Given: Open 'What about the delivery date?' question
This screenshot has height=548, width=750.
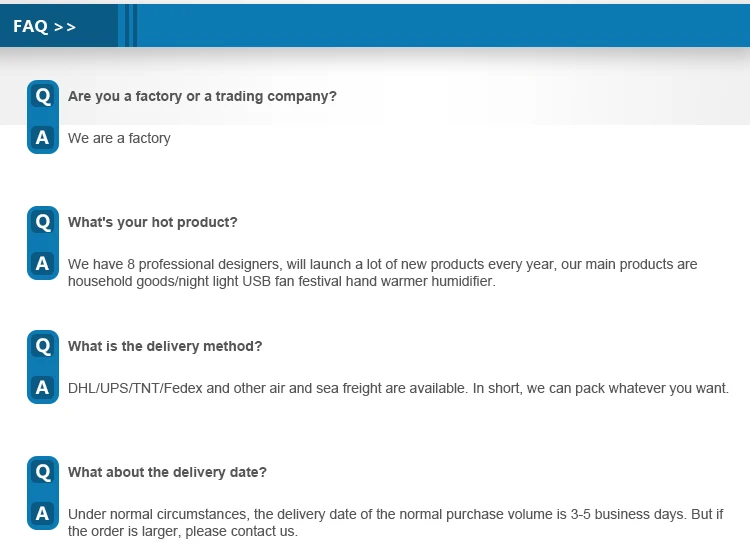Looking at the screenshot, I should click(167, 472).
